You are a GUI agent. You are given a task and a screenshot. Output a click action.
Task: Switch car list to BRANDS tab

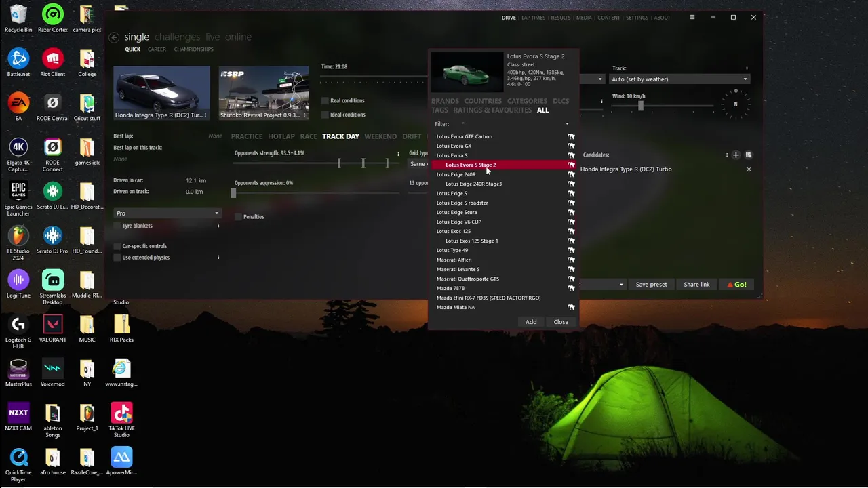[445, 101]
